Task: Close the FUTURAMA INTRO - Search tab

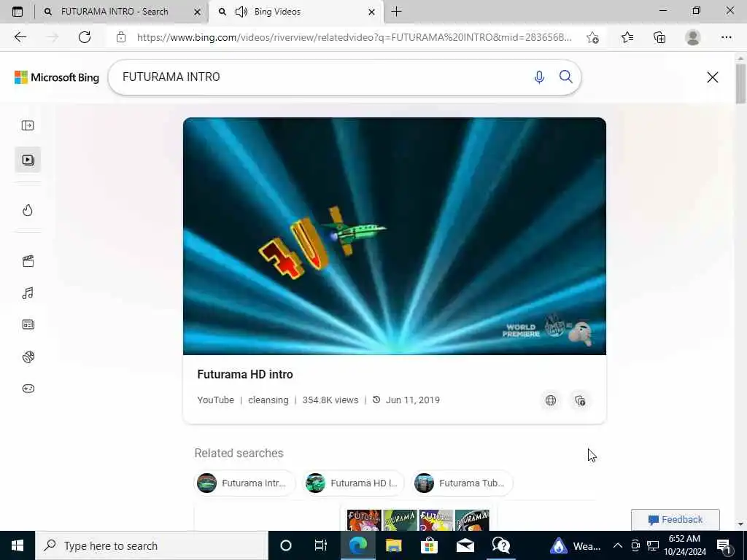Action: coord(197,12)
